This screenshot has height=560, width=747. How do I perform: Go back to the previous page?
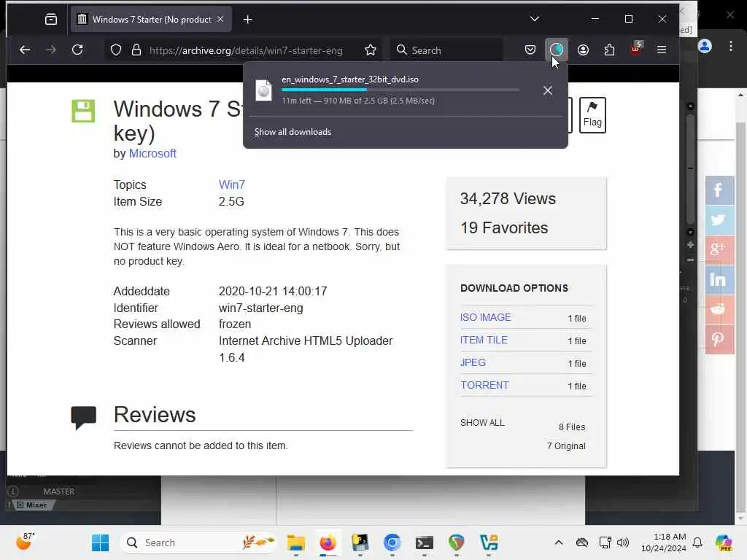tap(25, 50)
